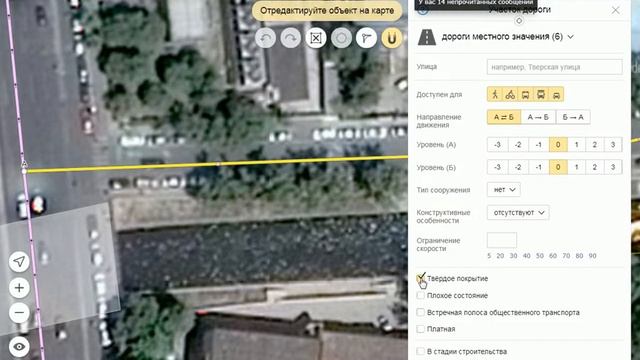Viewport: 640px width, 360px height.
Task: Click the grey circle tool in the editing toolbar
Action: [x=341, y=38]
